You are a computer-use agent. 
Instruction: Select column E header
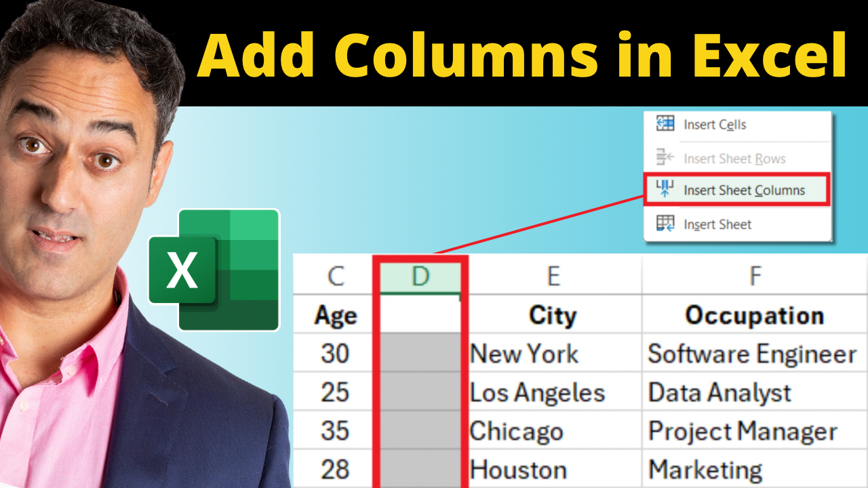tap(554, 276)
